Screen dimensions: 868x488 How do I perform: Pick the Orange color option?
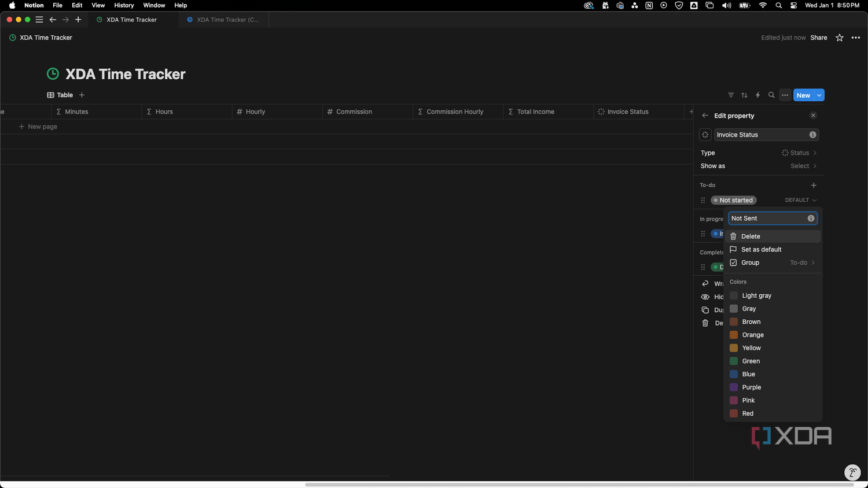(773, 335)
